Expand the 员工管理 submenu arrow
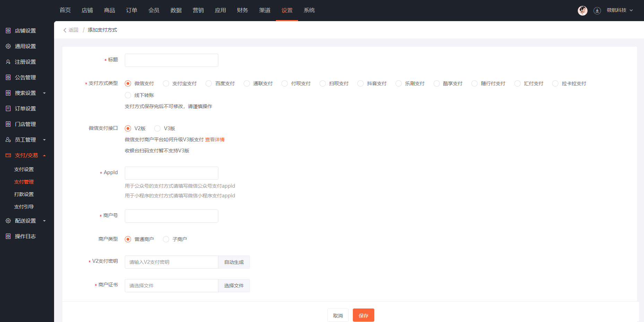The image size is (644, 322). [44, 140]
